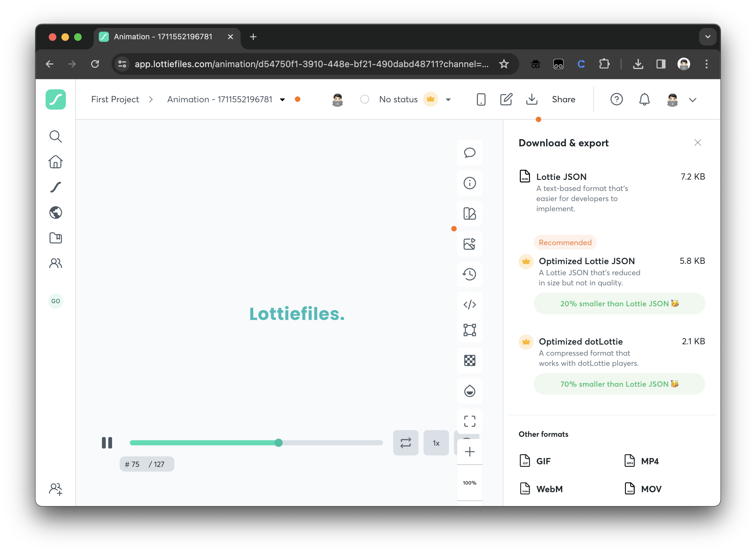This screenshot has width=756, height=553.
Task: Toggle the checkerboard transparent background
Action: pyautogui.click(x=470, y=360)
